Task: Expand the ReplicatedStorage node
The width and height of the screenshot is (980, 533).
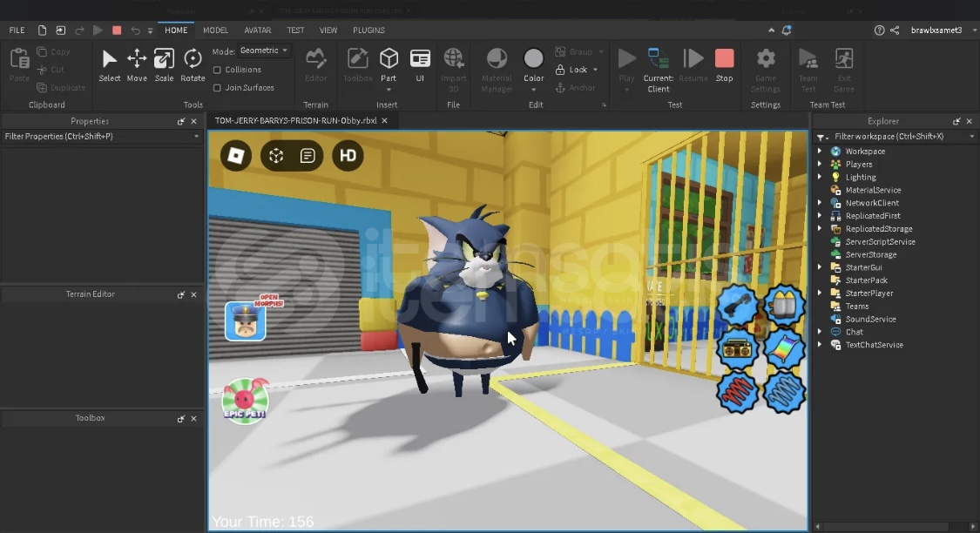Action: [x=820, y=229]
